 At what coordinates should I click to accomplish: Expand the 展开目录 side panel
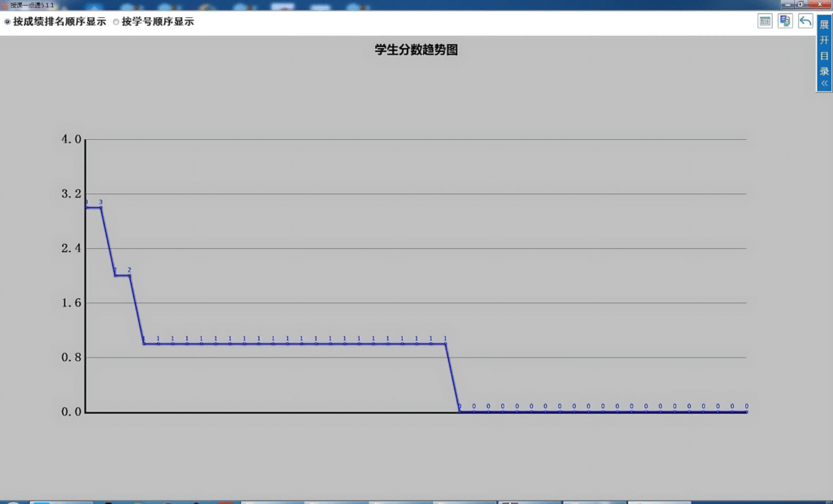point(824,54)
